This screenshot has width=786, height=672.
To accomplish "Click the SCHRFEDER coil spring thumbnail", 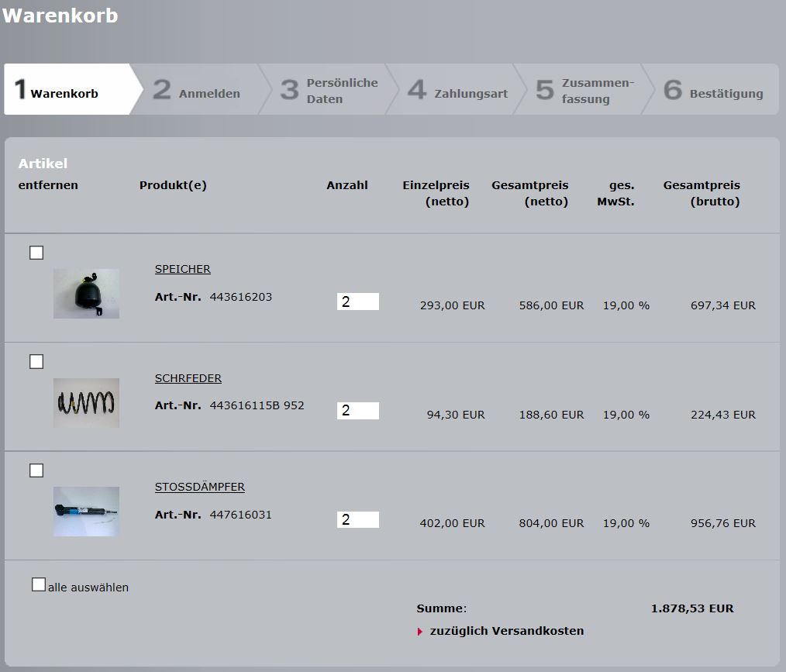I will (x=86, y=403).
